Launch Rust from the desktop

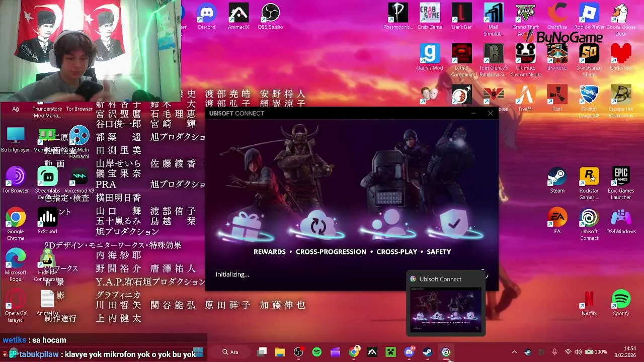(x=557, y=98)
